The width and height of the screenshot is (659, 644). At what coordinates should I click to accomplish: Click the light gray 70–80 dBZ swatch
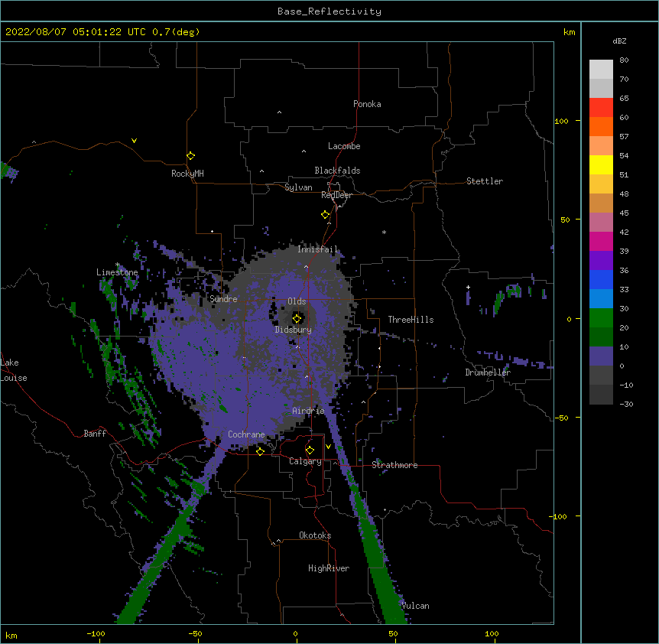(x=601, y=70)
